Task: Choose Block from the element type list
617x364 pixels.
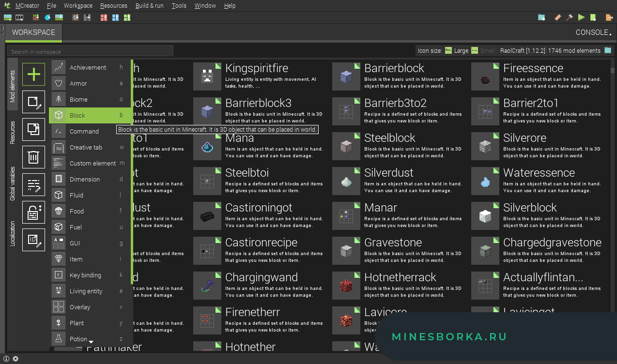Action: tap(90, 115)
